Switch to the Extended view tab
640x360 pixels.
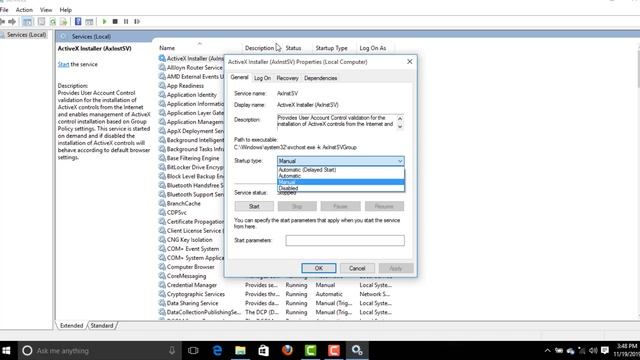point(71,325)
